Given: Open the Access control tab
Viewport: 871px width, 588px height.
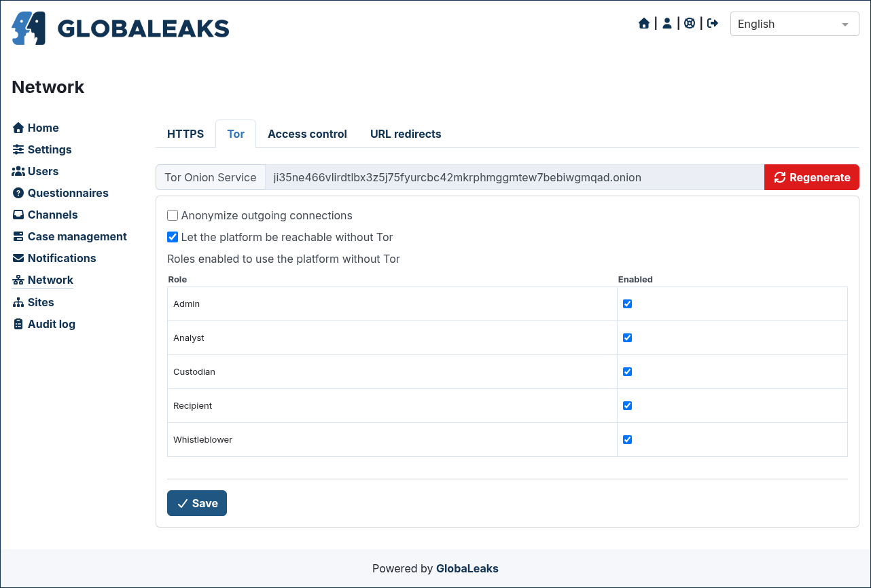Looking at the screenshot, I should coord(307,134).
